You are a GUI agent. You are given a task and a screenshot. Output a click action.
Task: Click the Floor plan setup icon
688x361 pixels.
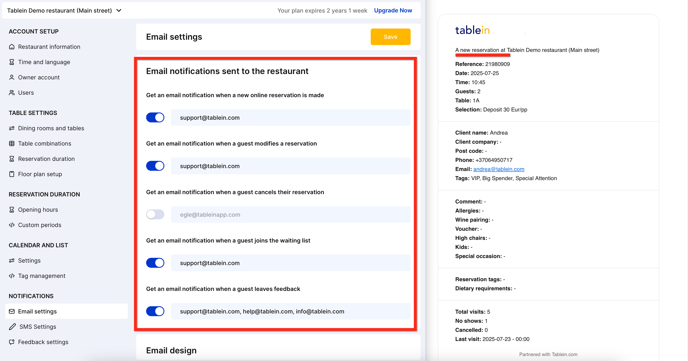point(12,174)
